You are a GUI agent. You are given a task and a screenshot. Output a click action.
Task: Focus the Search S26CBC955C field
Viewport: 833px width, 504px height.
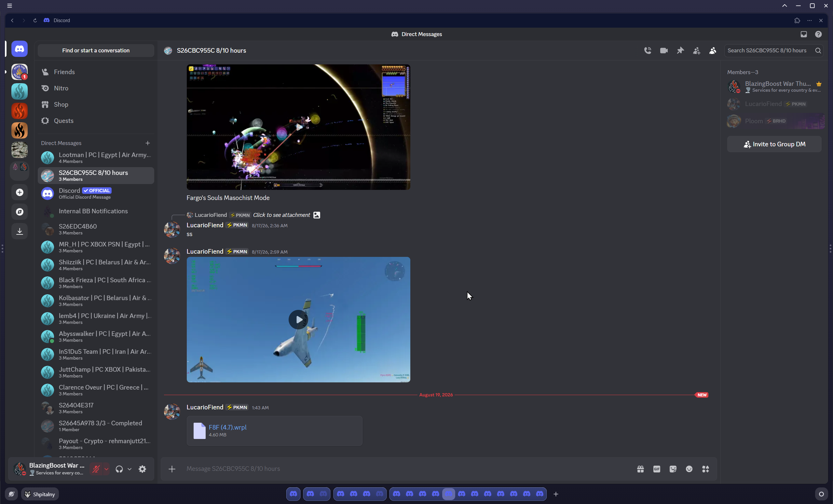(x=773, y=50)
